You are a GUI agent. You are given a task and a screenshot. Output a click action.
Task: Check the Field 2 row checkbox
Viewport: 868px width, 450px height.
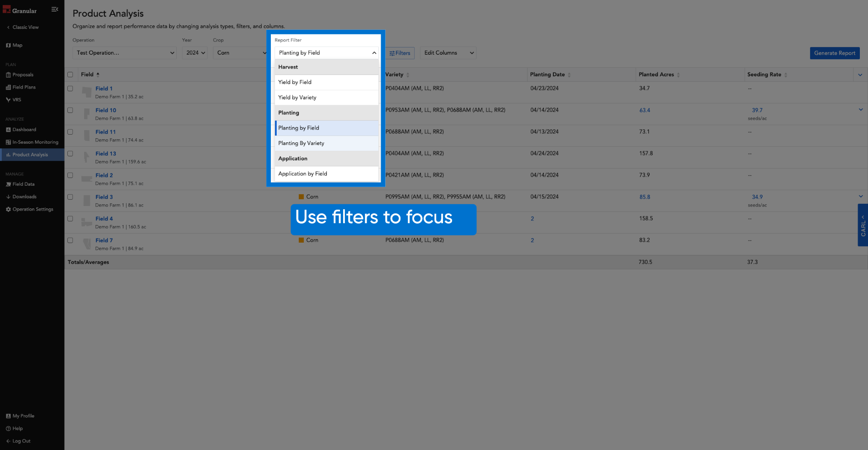coord(70,175)
